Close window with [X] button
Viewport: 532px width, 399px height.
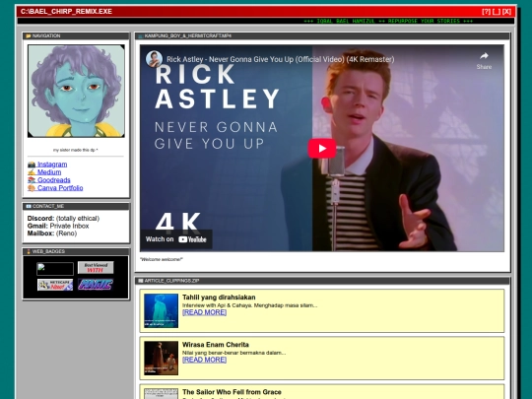pyautogui.click(x=506, y=12)
